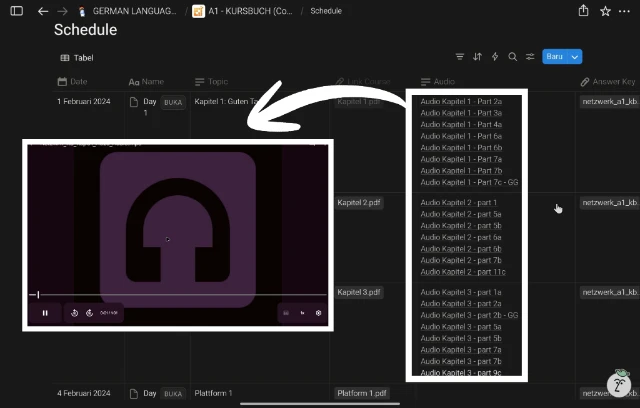Select the Tabel view tab
640x408 pixels.
click(77, 58)
